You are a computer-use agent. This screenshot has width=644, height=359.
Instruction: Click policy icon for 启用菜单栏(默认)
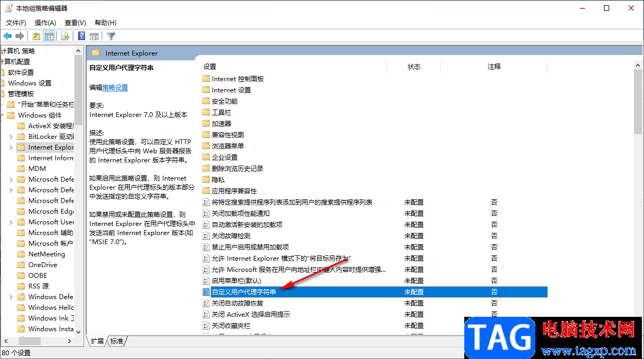point(206,280)
